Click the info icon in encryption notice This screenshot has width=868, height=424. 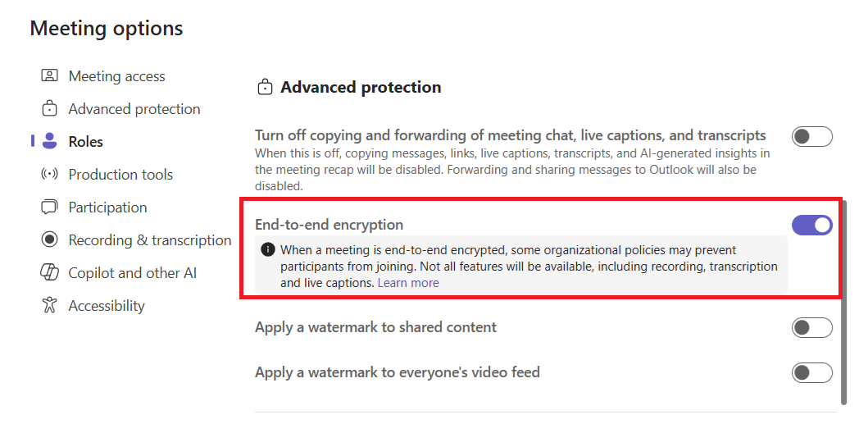point(267,250)
